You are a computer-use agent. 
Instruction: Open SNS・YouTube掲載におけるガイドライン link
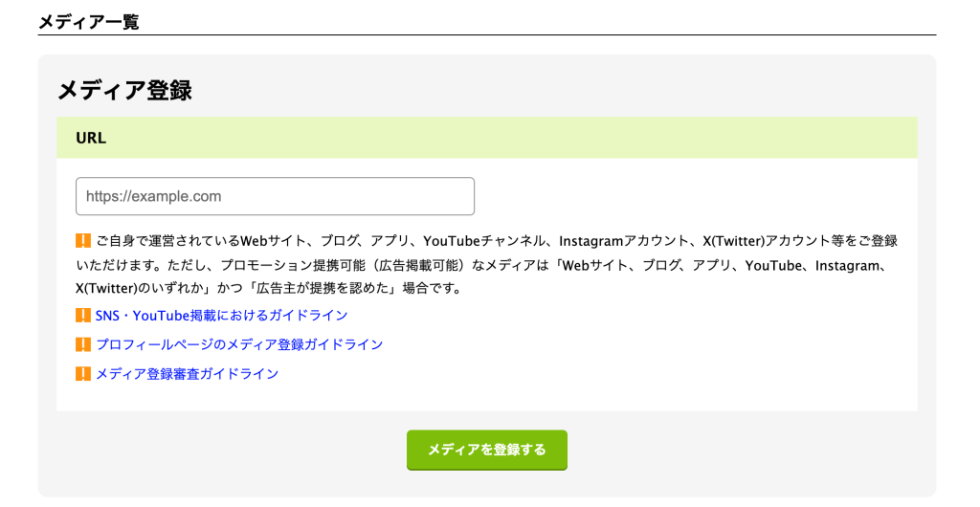click(221, 316)
